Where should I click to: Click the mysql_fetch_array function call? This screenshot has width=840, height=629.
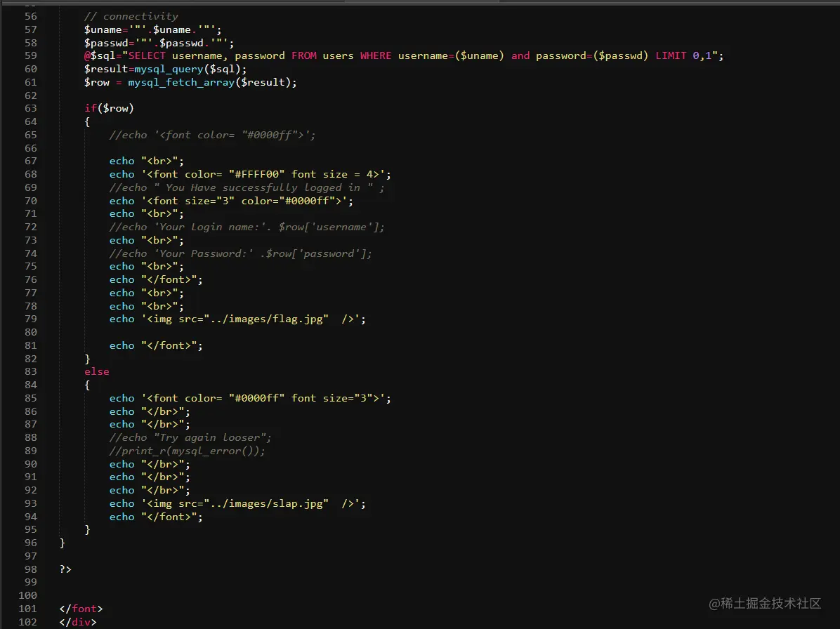[x=181, y=82]
